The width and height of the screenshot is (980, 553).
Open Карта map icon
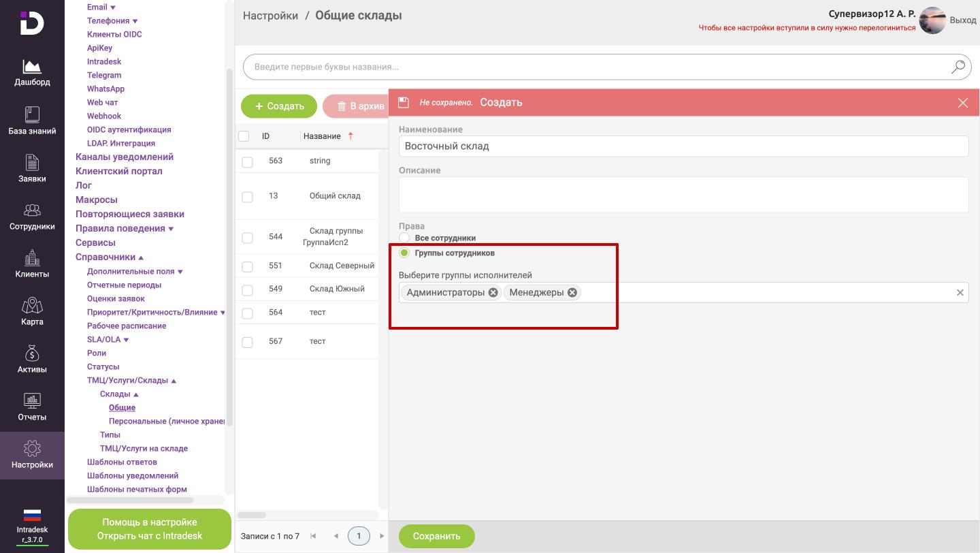point(32,306)
